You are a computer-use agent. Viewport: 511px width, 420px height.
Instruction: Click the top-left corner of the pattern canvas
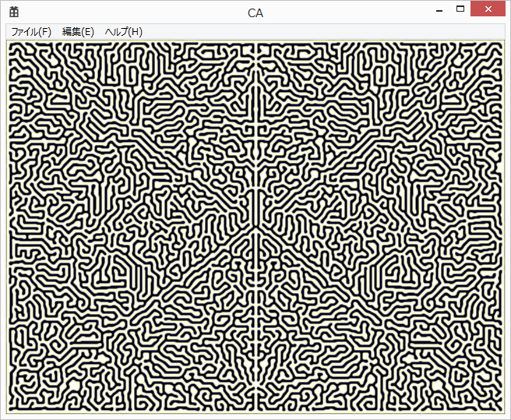(10, 44)
